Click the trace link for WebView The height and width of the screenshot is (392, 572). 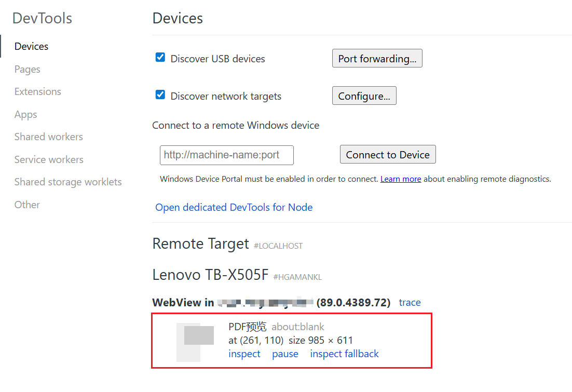pyautogui.click(x=410, y=302)
